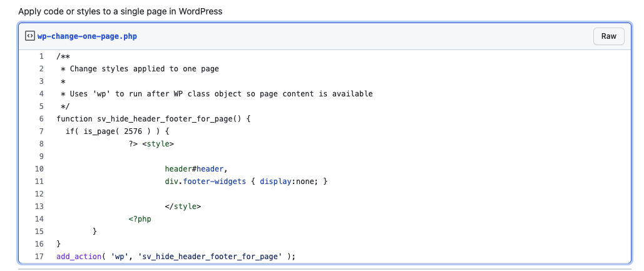
Task: Select line number 17
Action: 39,256
